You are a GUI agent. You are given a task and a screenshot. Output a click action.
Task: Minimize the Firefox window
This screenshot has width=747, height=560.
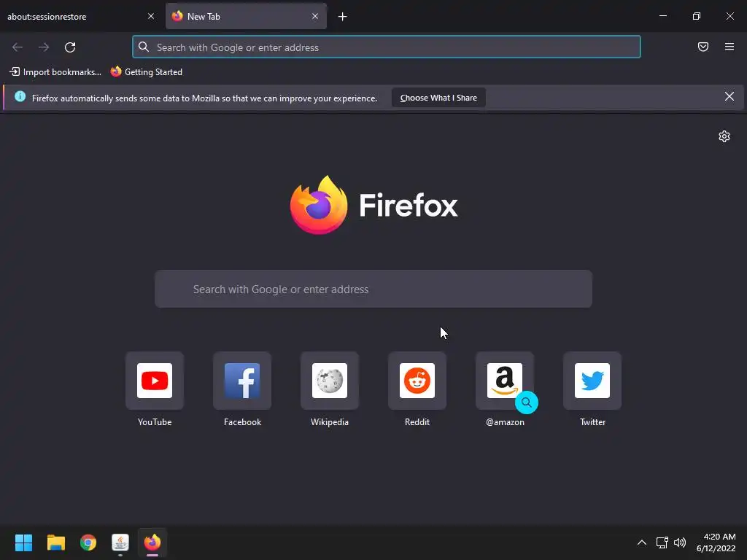click(662, 16)
